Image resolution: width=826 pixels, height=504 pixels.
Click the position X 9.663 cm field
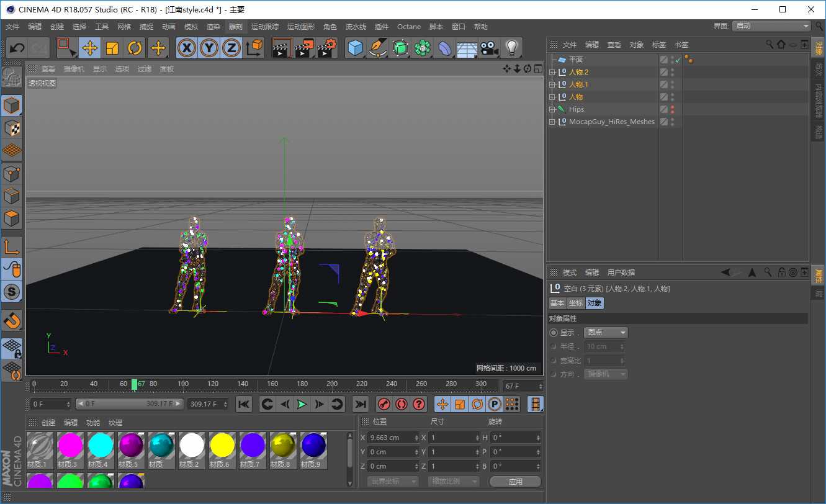coord(393,438)
